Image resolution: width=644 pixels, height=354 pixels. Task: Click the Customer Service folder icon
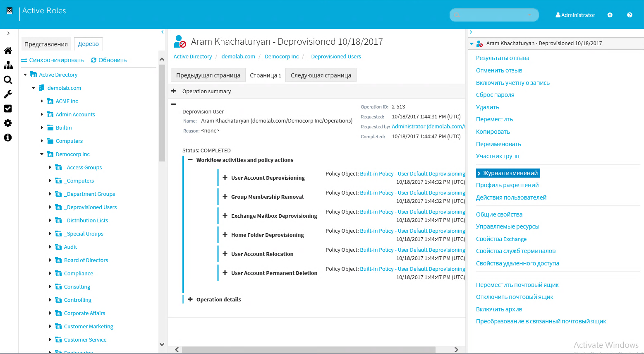tap(58, 340)
